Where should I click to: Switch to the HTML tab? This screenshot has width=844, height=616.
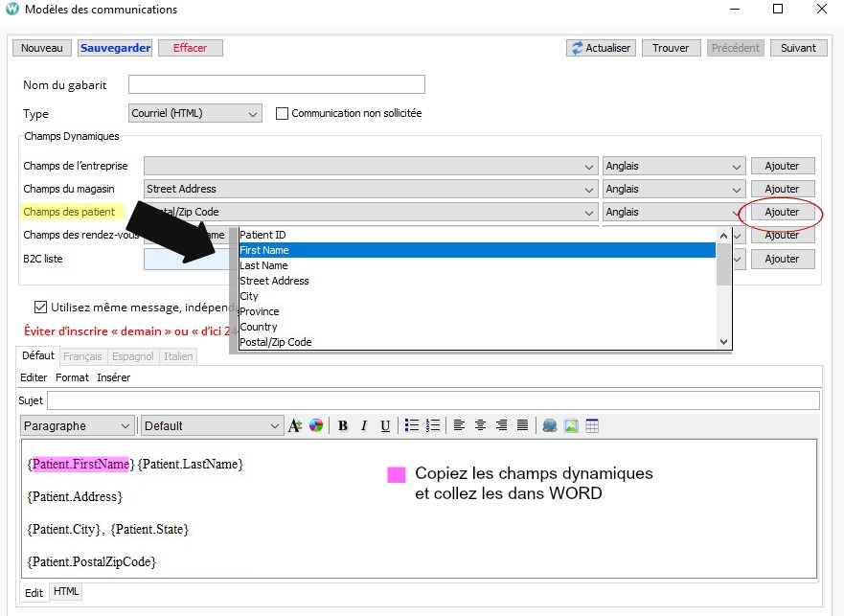point(66,592)
